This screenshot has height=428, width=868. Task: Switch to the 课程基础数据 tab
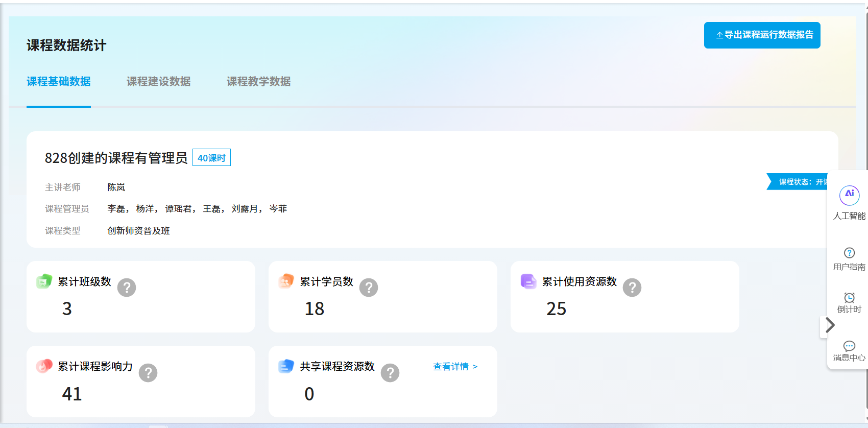pos(59,82)
